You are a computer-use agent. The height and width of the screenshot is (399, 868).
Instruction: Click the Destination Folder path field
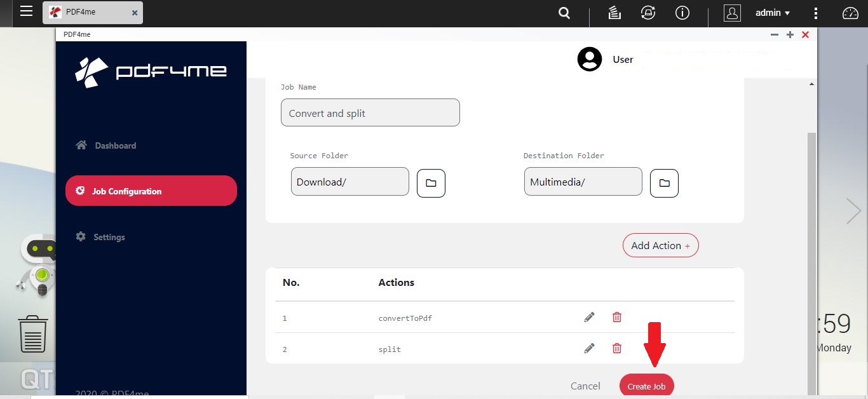point(583,181)
